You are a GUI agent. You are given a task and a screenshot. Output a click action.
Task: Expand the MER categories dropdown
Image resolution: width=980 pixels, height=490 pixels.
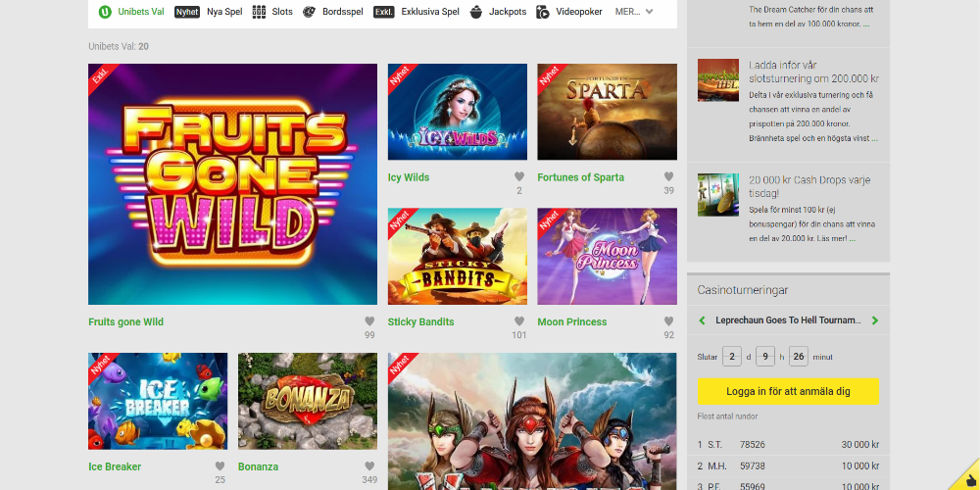(634, 11)
